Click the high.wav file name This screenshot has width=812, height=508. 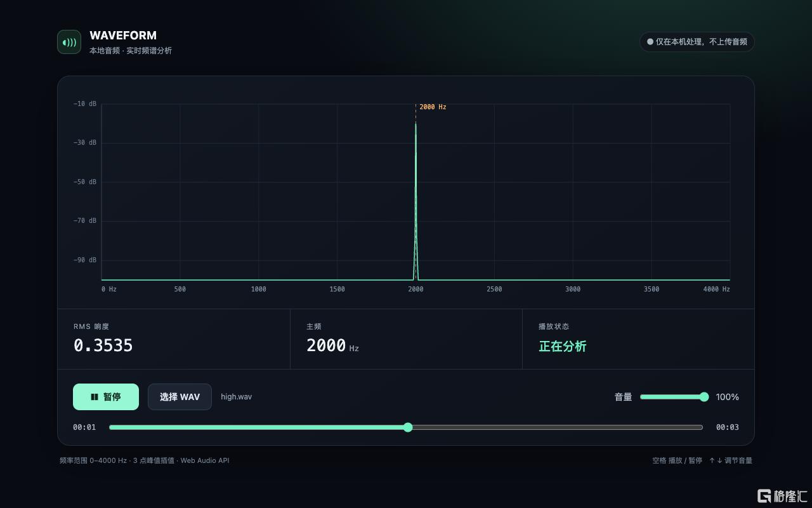236,397
